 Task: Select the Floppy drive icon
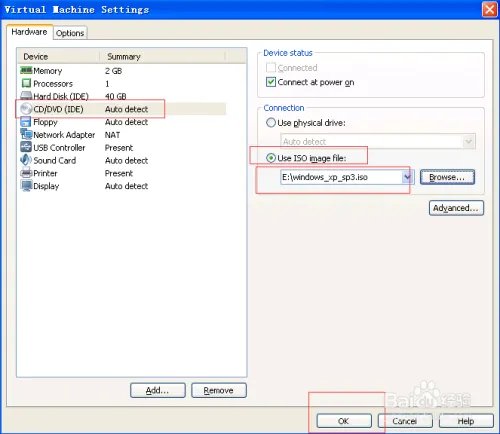26,122
